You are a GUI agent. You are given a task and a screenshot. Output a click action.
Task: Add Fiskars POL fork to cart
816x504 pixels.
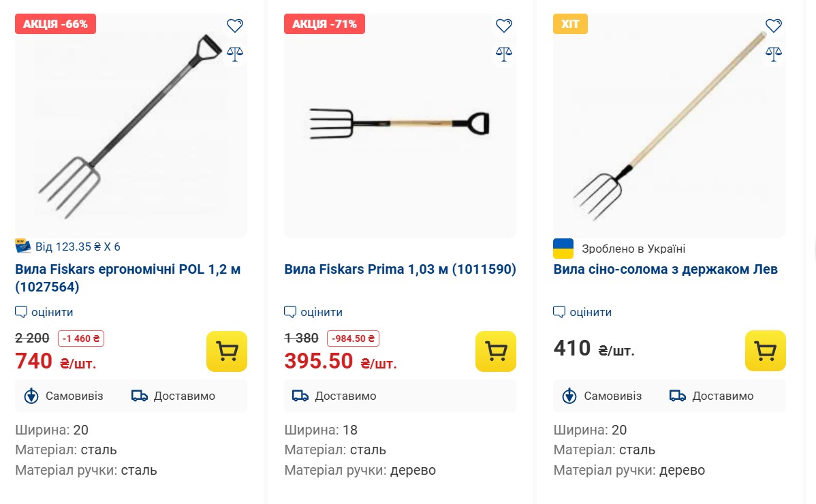point(227,351)
